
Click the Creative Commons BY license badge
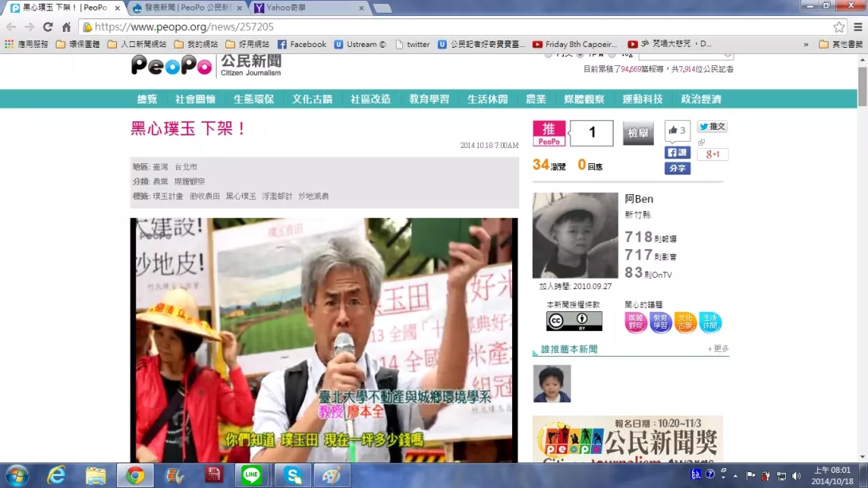573,321
